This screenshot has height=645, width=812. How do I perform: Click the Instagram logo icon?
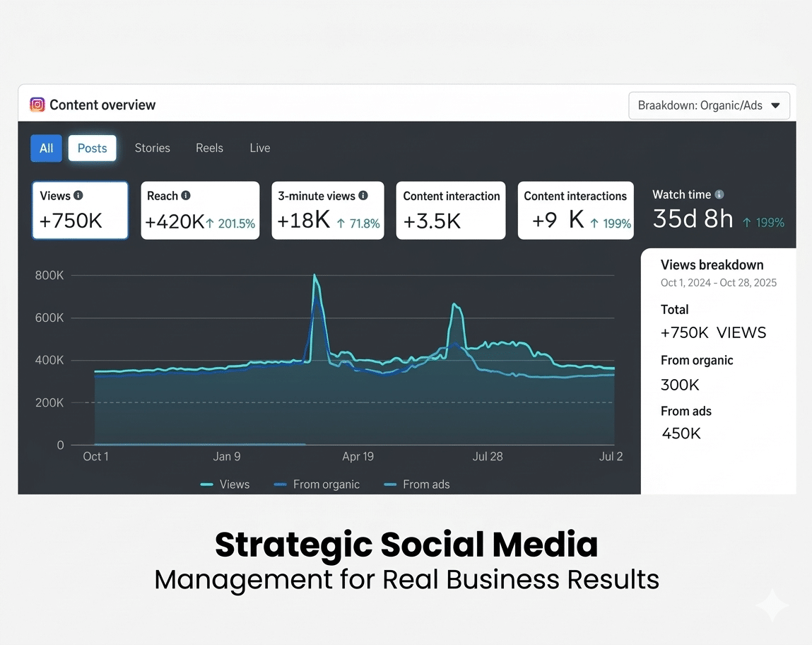[37, 105]
